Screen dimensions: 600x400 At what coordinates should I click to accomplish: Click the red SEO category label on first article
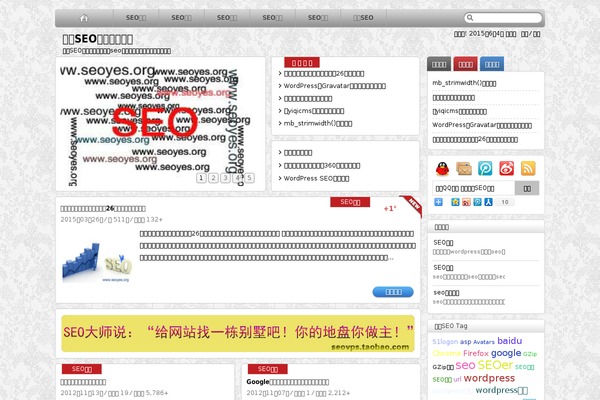350,202
